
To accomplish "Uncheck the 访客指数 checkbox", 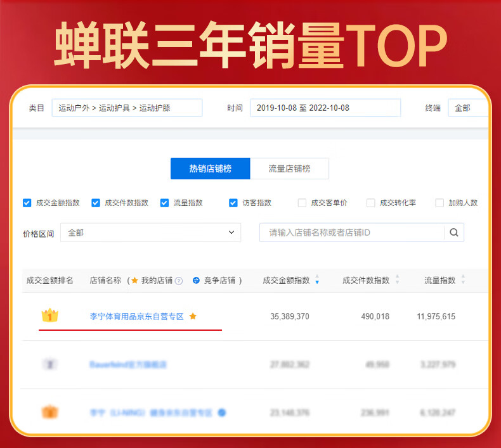I will point(233,203).
